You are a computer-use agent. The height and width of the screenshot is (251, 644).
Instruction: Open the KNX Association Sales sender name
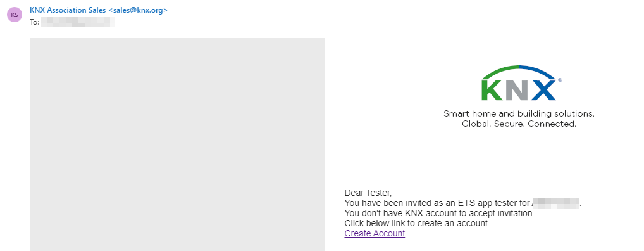click(68, 10)
